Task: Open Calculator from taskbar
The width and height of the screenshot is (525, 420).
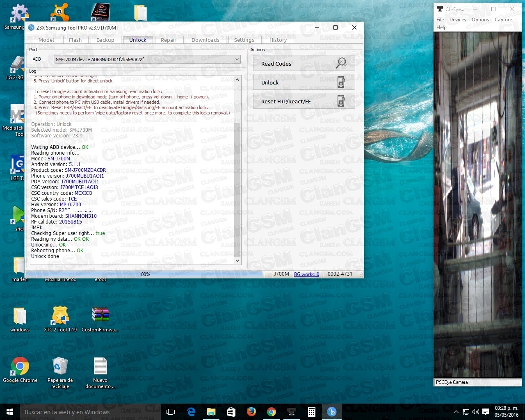Action: tap(311, 412)
